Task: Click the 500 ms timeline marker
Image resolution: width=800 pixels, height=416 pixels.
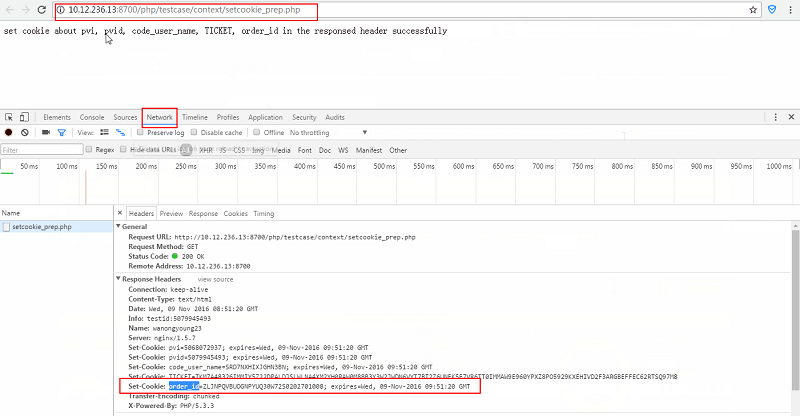Action: (384, 166)
